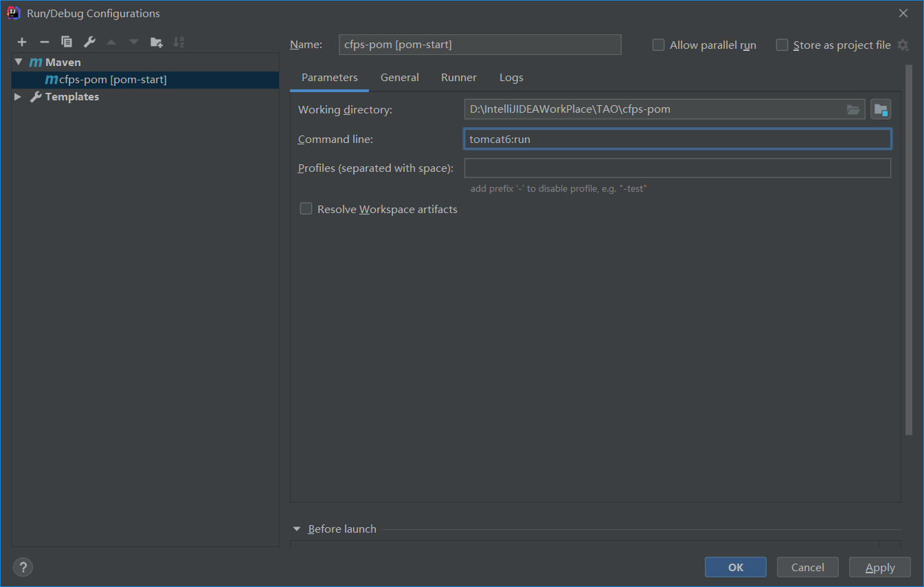Screen dimensions: 924x587
Task: Click the select Maven project icon button
Action: (881, 109)
